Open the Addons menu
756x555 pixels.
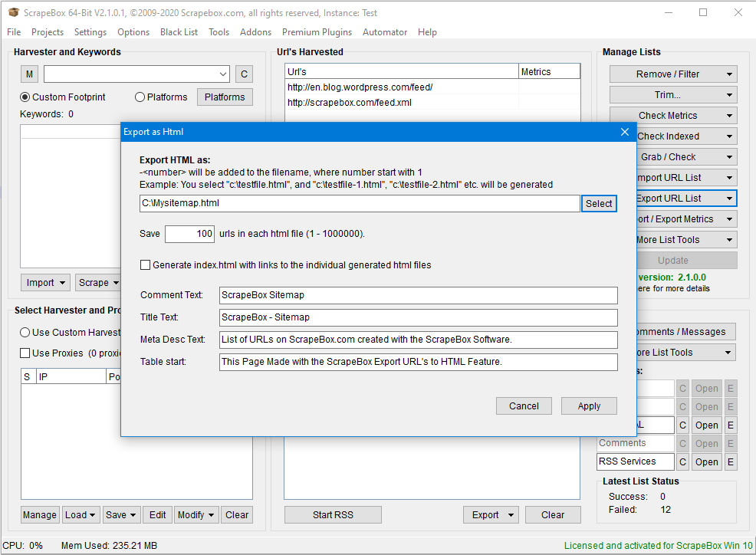255,32
